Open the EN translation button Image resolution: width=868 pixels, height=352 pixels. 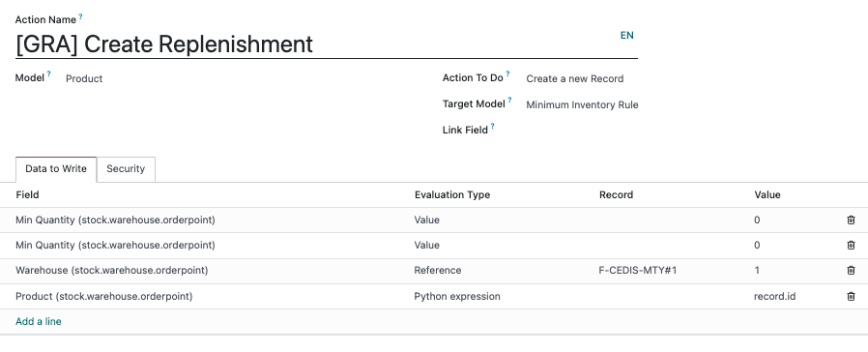tap(626, 36)
